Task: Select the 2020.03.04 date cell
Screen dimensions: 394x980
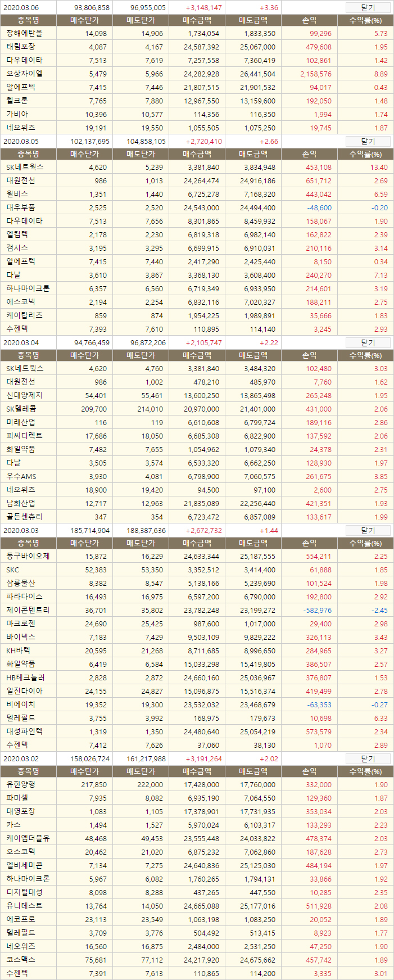Action: (x=21, y=343)
